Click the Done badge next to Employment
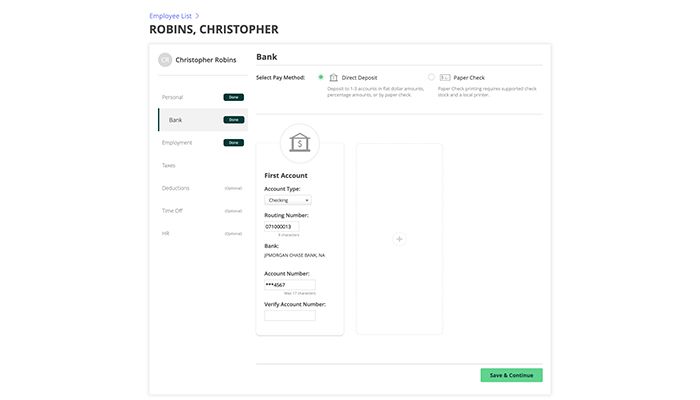Viewport: 700px width, 400px height. tap(233, 143)
